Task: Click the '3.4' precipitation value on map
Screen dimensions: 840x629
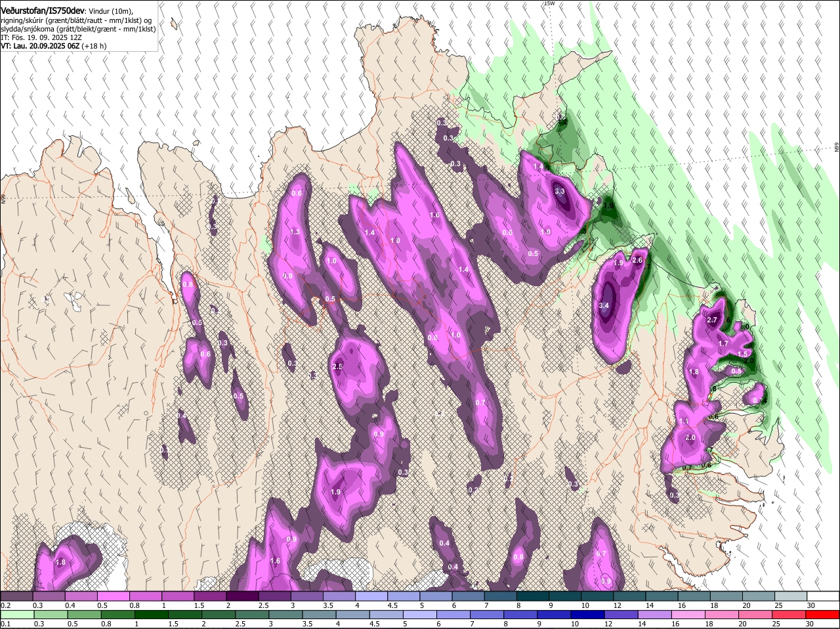Action: tap(604, 305)
